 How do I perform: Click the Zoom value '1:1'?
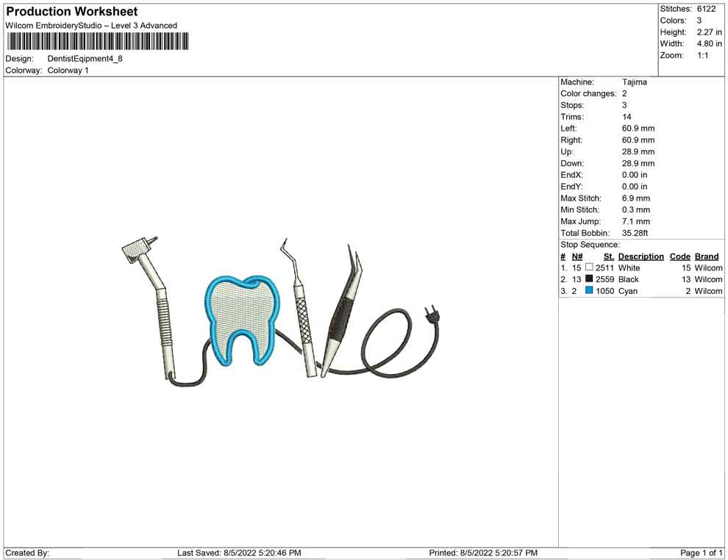tap(702, 55)
